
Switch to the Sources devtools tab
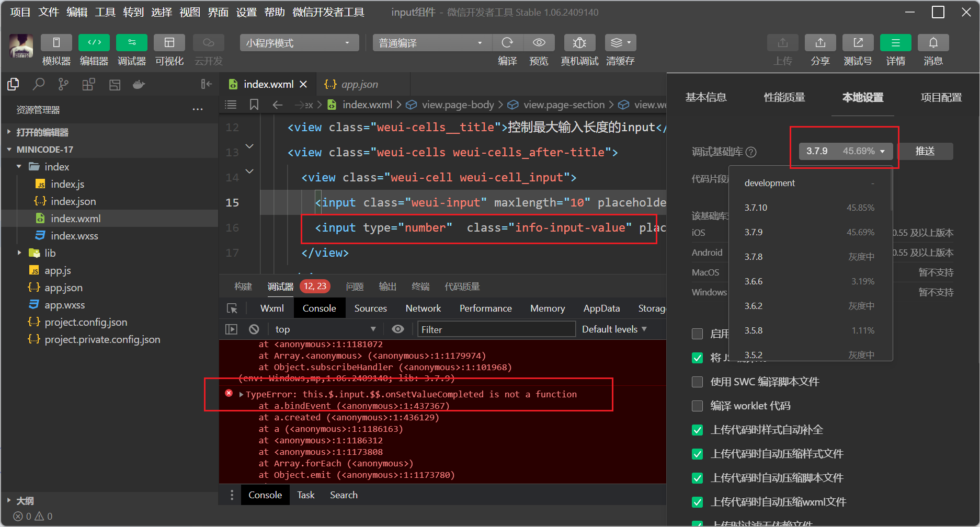tap(371, 308)
